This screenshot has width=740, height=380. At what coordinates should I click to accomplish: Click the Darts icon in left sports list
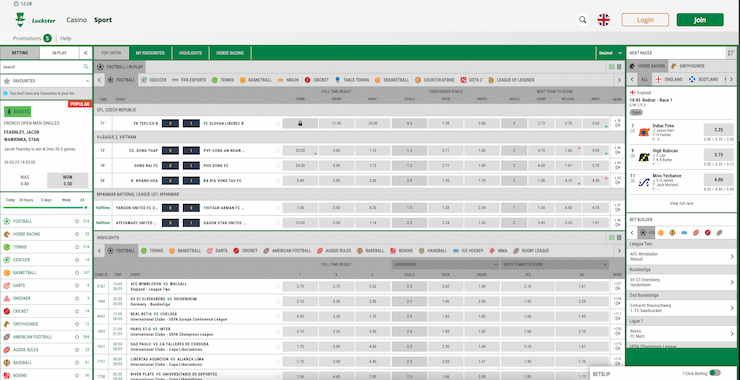pyautogui.click(x=7, y=286)
